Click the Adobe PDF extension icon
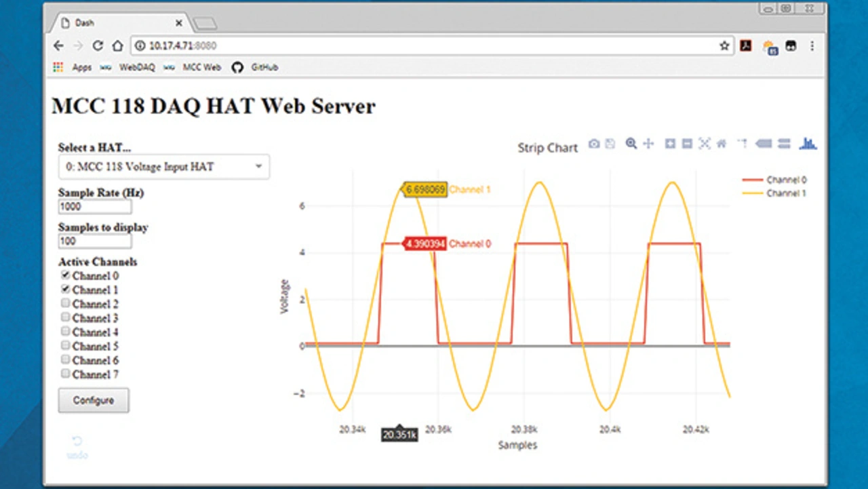Screen dimensions: 868x489 coord(745,46)
